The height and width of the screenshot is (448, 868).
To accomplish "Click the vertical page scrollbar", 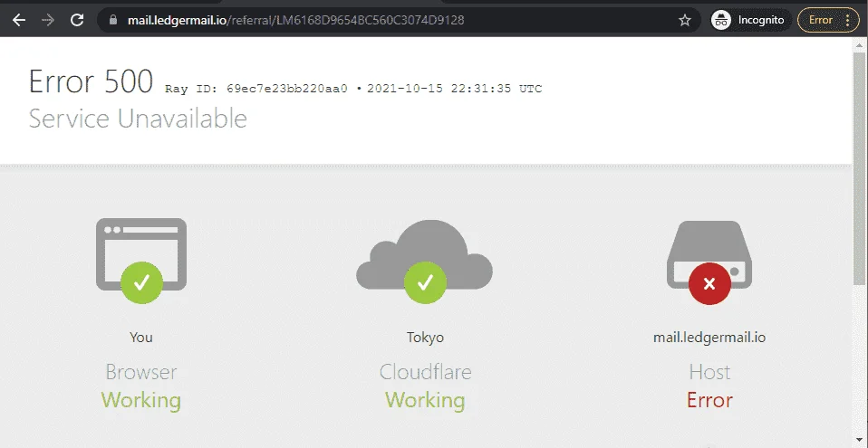I will [x=859, y=168].
